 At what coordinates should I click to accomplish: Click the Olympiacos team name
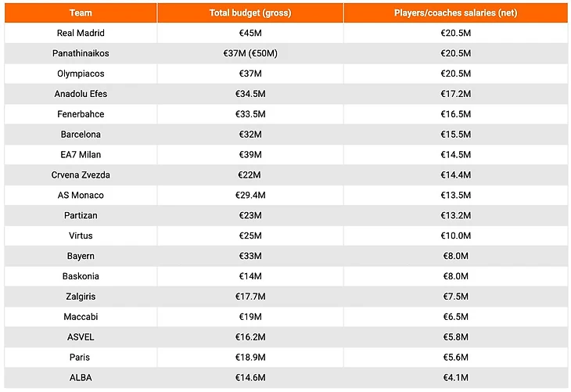pyautogui.click(x=81, y=74)
